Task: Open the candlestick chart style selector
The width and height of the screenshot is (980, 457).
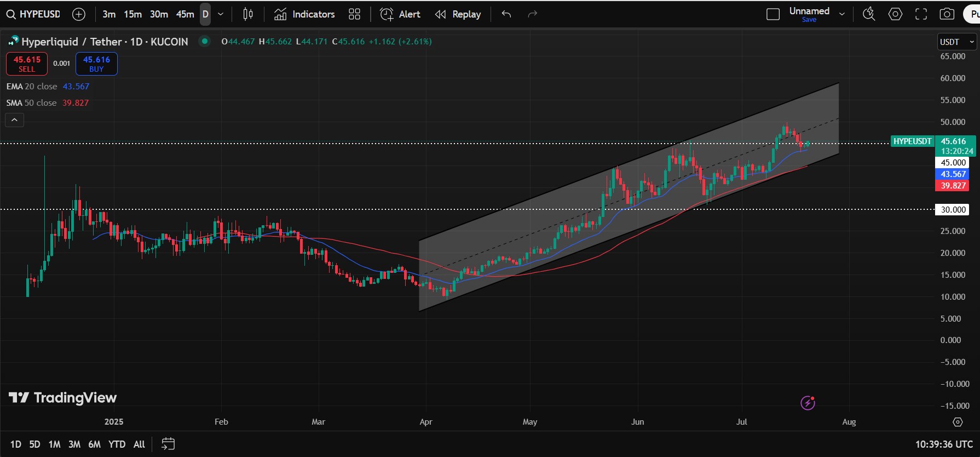Action: (248, 14)
